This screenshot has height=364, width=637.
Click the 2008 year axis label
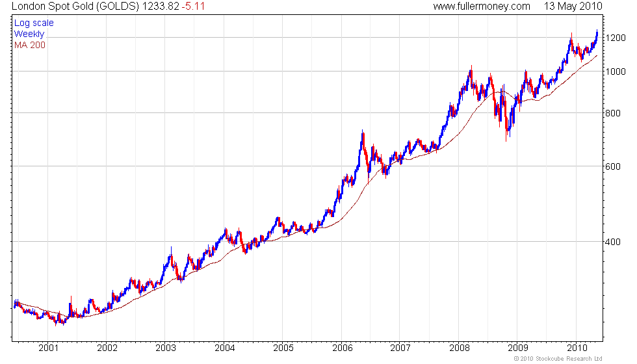[x=460, y=348]
